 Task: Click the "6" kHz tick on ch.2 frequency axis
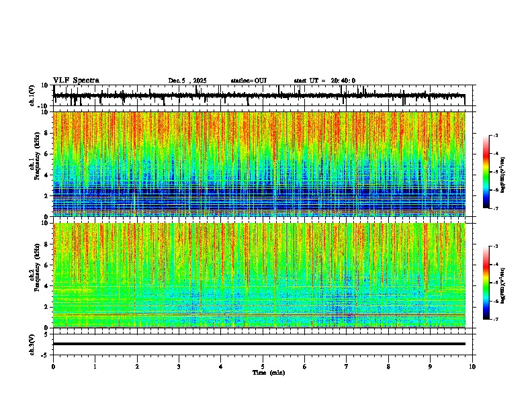click(47, 265)
